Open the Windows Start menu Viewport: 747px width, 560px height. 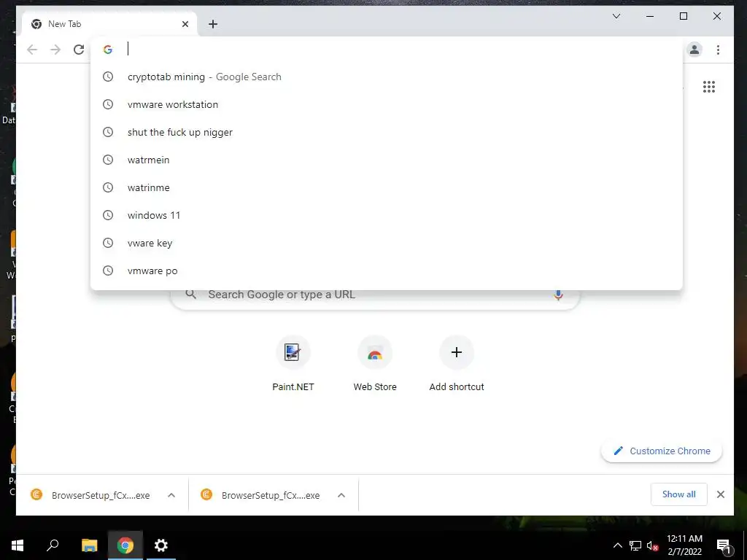pyautogui.click(x=18, y=545)
